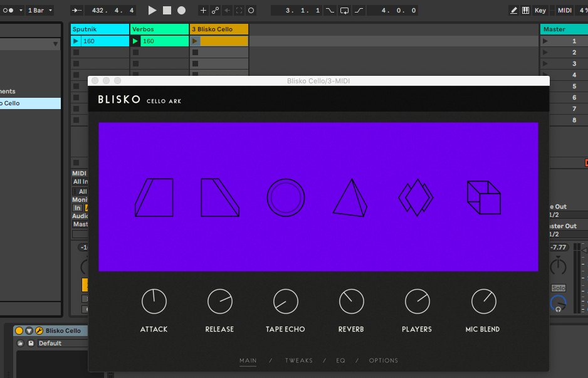588x378 pixels.
Task: Solo the Master cue with Solo button
Action: [x=559, y=288]
